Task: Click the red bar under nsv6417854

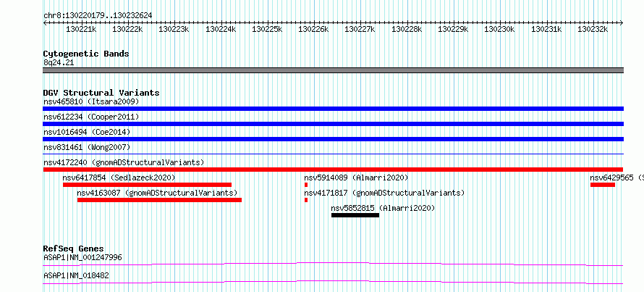Action: coord(147,185)
